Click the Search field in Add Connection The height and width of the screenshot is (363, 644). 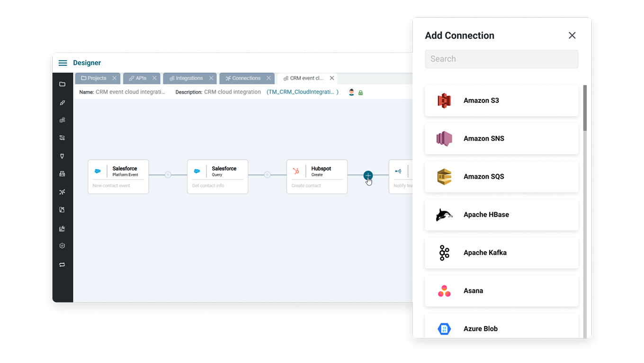pos(501,59)
